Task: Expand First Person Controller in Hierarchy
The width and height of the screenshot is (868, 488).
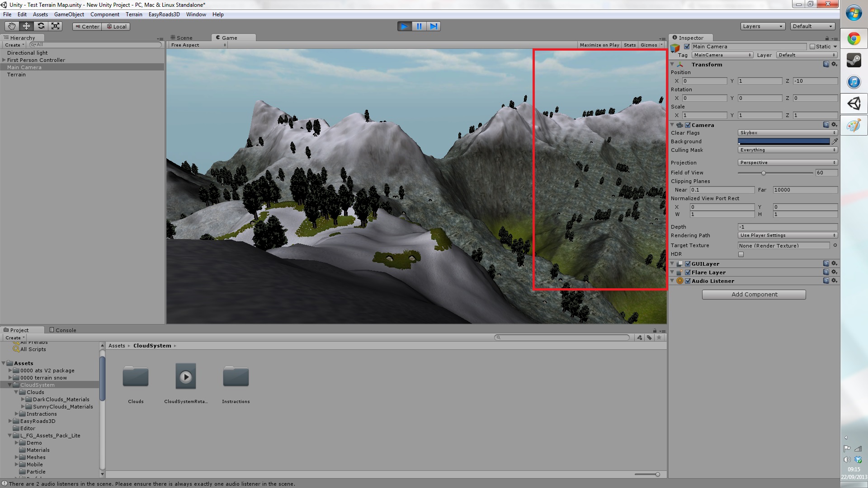Action: point(4,60)
